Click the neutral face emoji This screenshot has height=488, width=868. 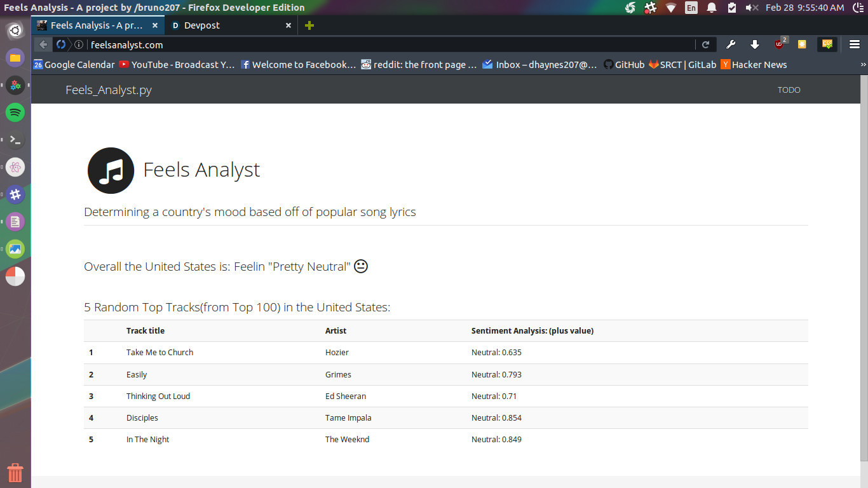tap(361, 266)
